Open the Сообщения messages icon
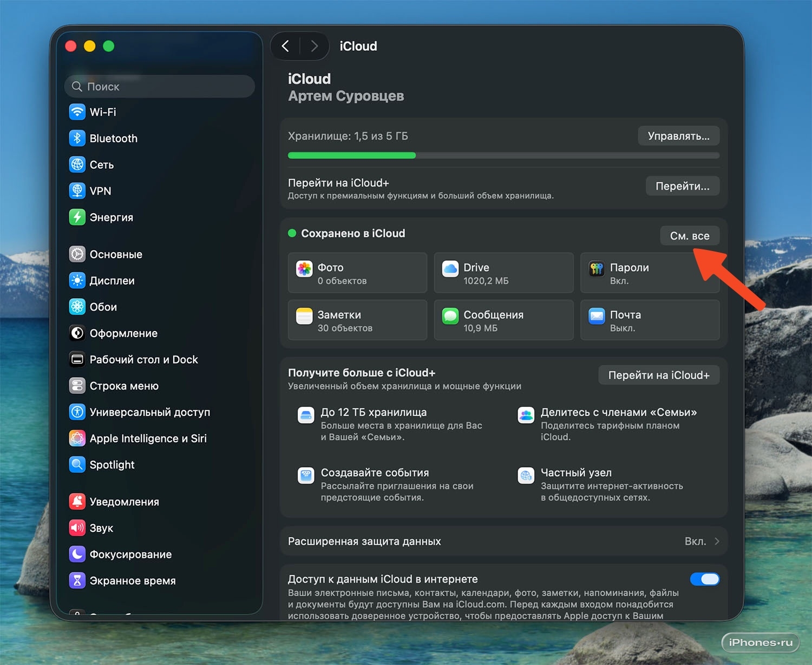This screenshot has height=665, width=812. click(x=450, y=316)
